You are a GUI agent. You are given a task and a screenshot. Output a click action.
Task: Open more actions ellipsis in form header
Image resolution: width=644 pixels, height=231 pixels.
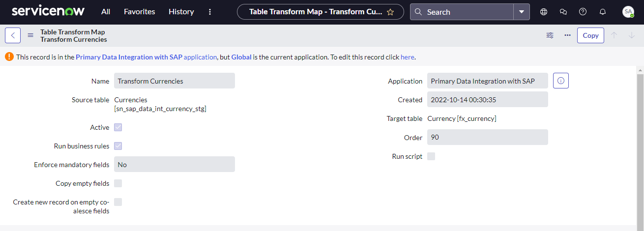(568, 35)
